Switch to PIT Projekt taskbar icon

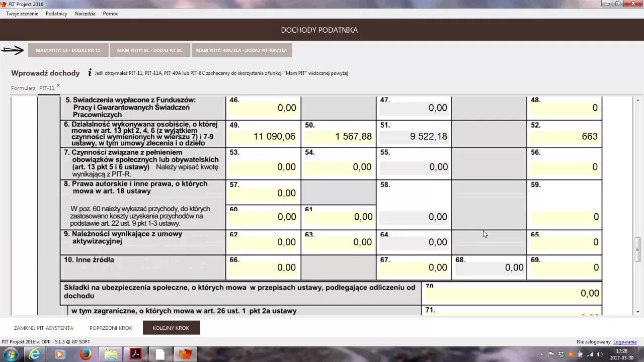pos(186,354)
